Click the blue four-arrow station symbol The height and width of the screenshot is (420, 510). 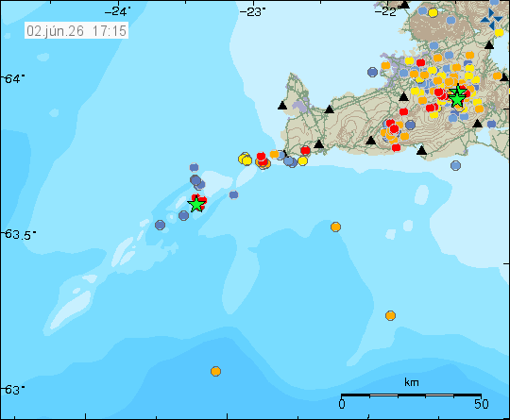[491, 19]
